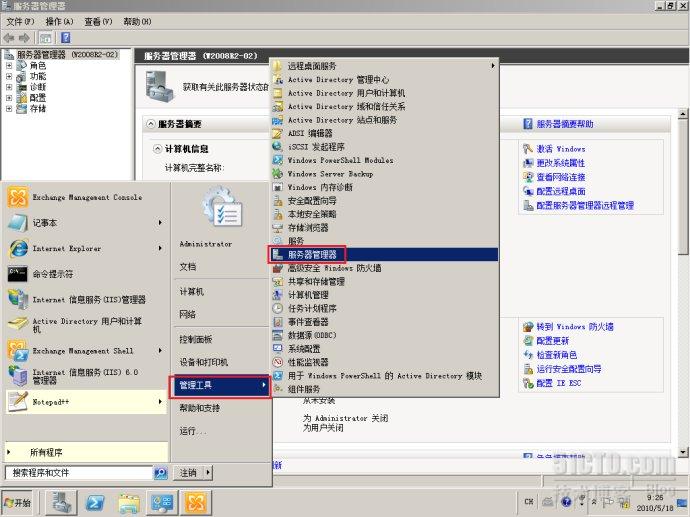Select 任务计划程序 in submenu
Viewport: 690px width, 517px height.
click(384, 308)
